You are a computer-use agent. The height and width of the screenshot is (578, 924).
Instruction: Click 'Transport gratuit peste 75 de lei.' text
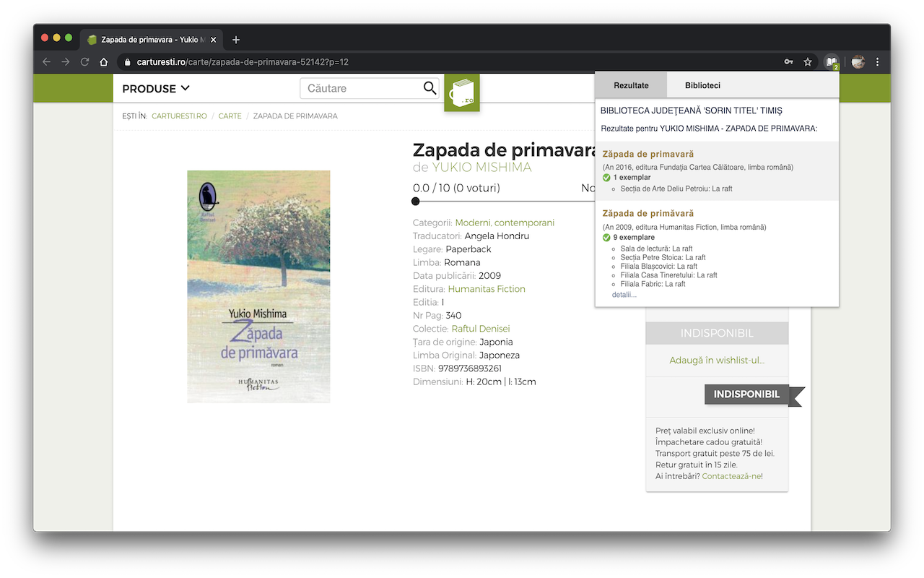(715, 454)
